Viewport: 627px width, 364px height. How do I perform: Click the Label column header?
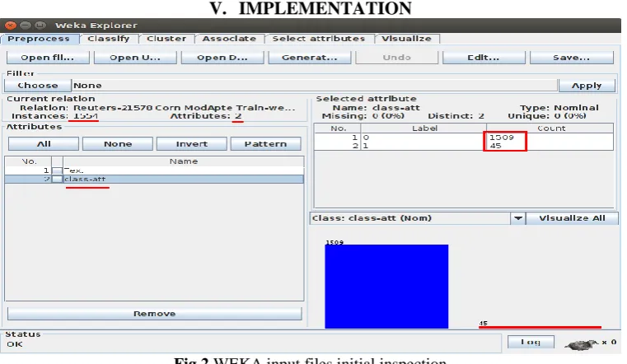pyautogui.click(x=423, y=128)
